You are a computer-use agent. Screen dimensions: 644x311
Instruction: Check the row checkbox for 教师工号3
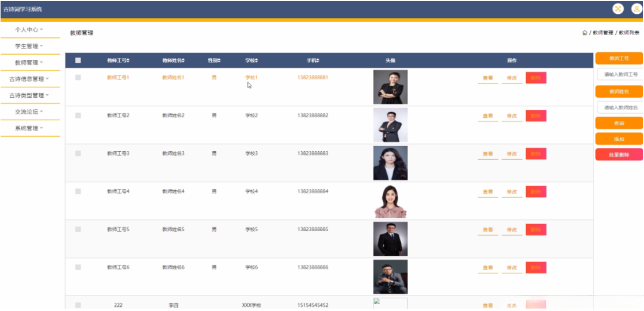tap(78, 153)
